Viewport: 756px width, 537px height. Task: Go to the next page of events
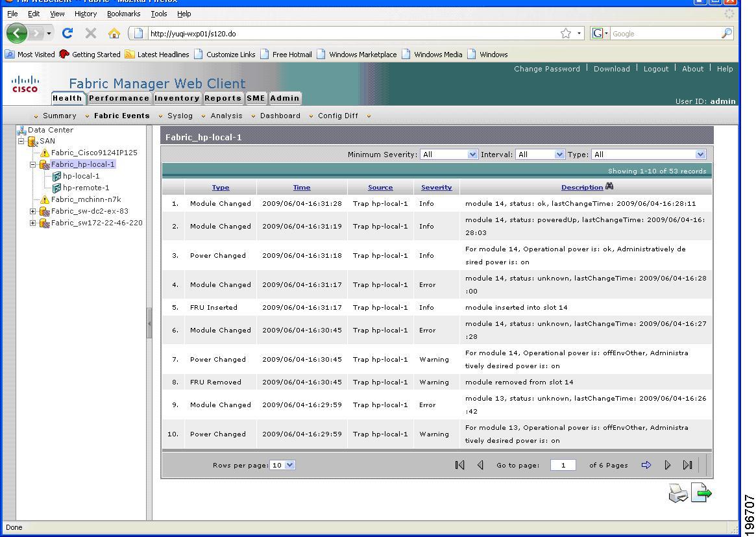coord(668,465)
